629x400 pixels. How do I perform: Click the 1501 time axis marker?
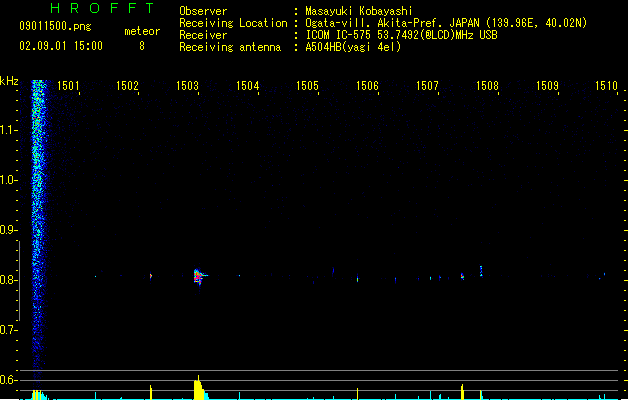point(68,86)
